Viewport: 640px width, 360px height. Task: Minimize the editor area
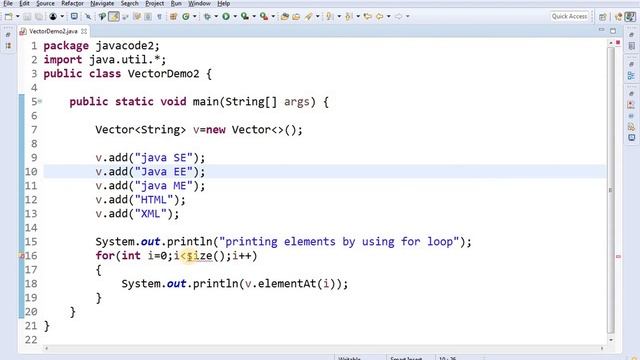click(601, 30)
